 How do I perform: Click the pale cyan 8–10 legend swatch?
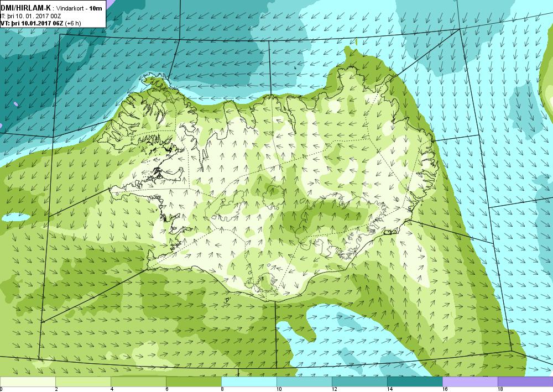[249, 381]
